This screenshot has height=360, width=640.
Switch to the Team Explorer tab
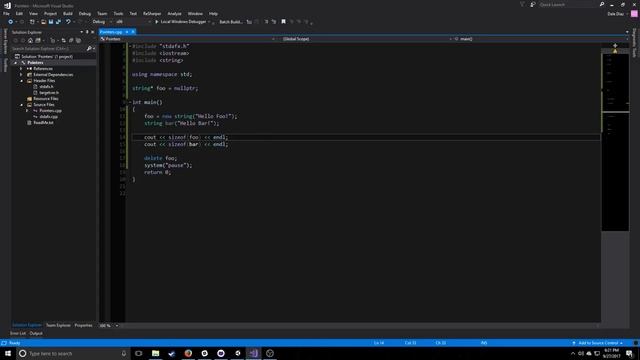click(x=58, y=325)
